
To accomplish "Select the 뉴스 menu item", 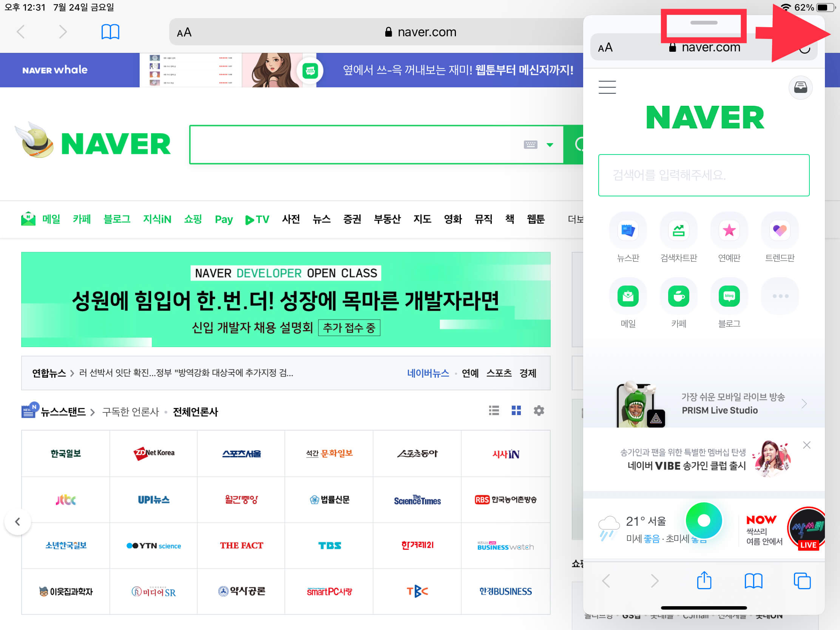I will point(321,219).
